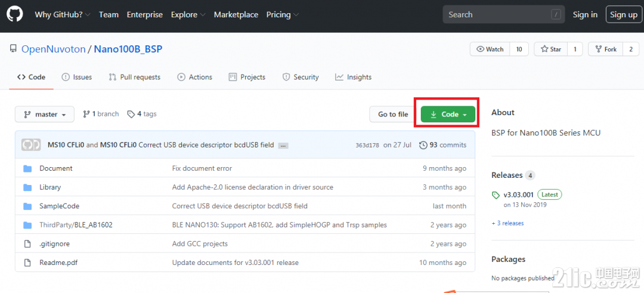
Task: View the 4 tags link
Action: pos(142,114)
